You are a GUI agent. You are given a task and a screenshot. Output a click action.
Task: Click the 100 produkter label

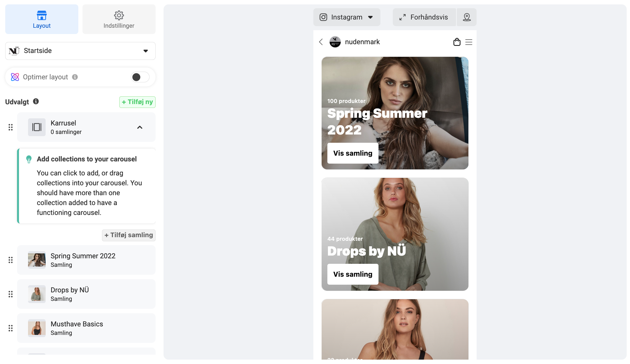[346, 101]
